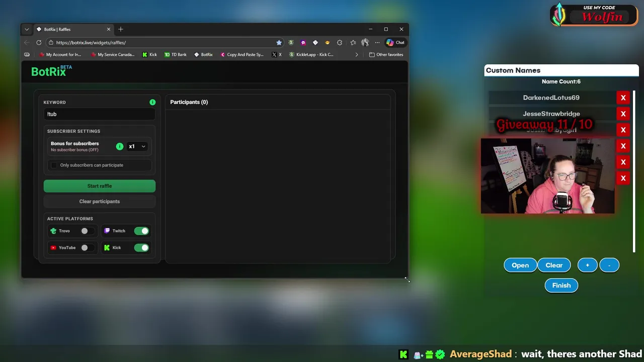Open the X bookmark
The image size is (644, 362).
(x=277, y=54)
